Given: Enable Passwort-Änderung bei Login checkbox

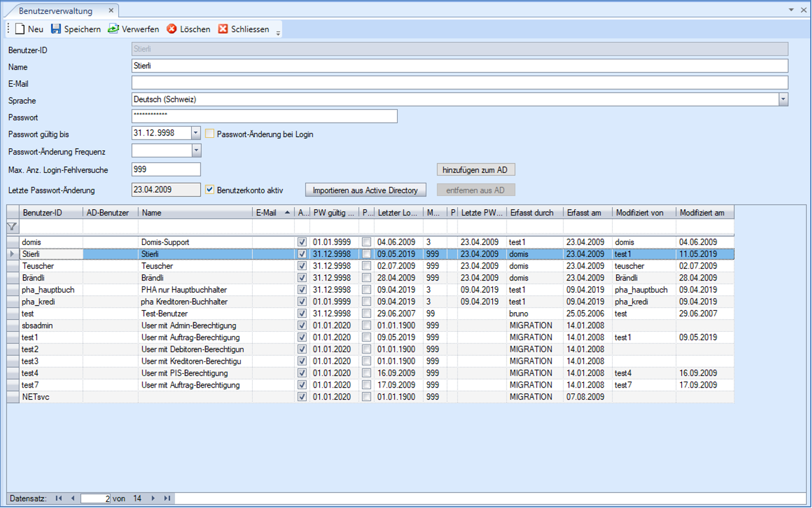Looking at the screenshot, I should click(x=210, y=134).
